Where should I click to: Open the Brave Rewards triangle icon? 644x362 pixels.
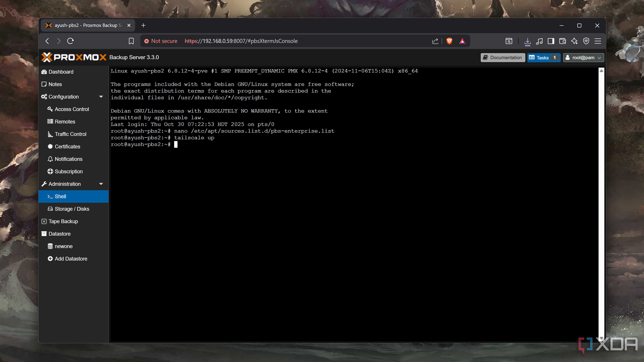[x=462, y=41]
